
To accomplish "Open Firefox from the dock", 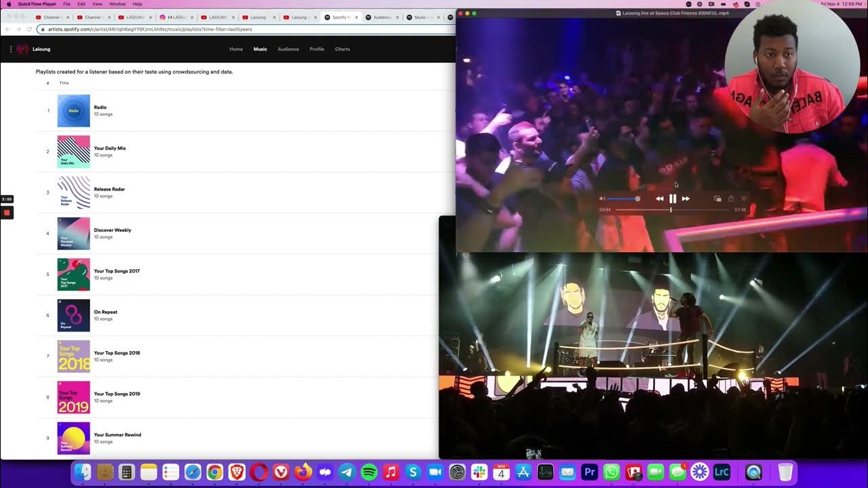I will coord(302,472).
